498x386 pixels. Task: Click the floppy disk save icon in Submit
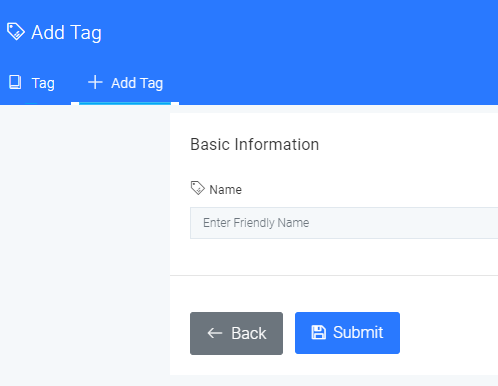click(318, 332)
